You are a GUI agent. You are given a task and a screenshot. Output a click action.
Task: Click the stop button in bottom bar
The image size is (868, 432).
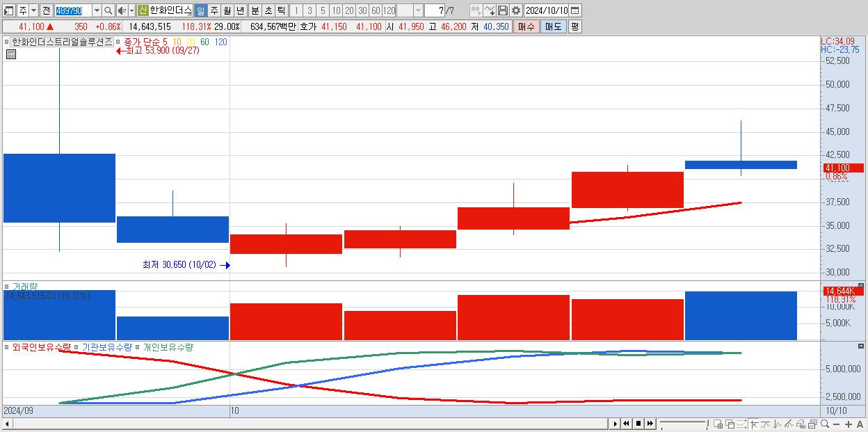[638, 424]
